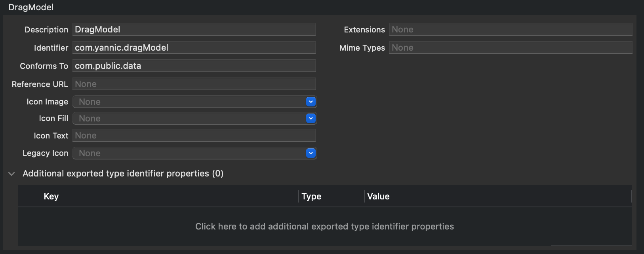This screenshot has width=644, height=254.
Task: Collapse the additional exported type properties chevron
Action: pos(12,174)
